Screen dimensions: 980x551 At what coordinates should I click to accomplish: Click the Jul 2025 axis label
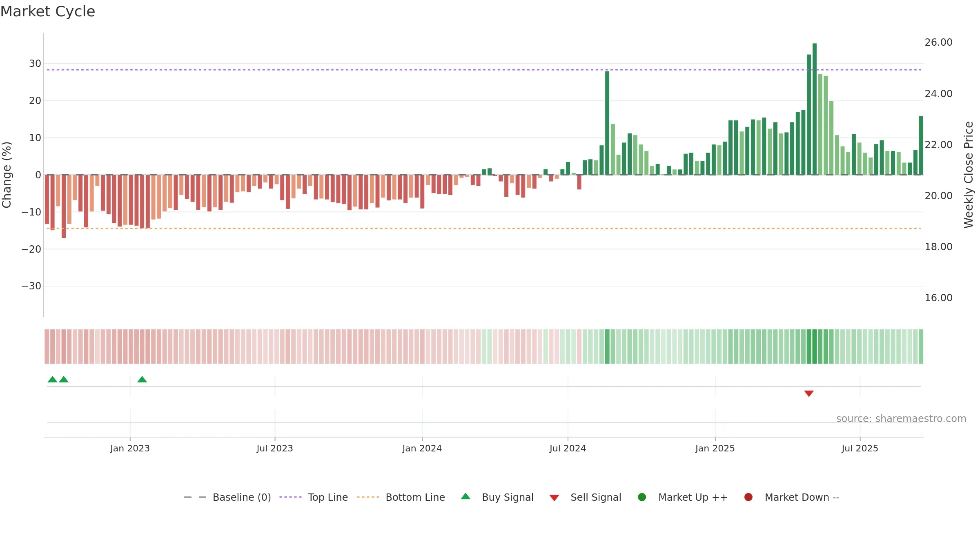(x=860, y=449)
